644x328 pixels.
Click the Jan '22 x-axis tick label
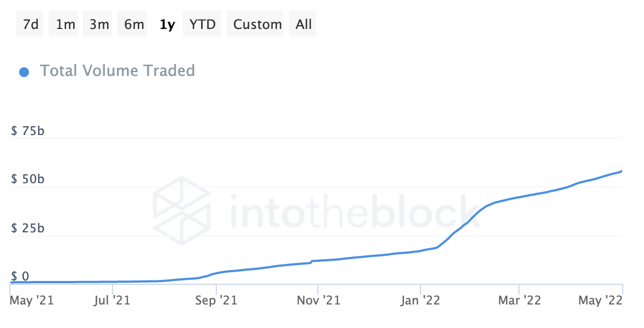(x=421, y=300)
